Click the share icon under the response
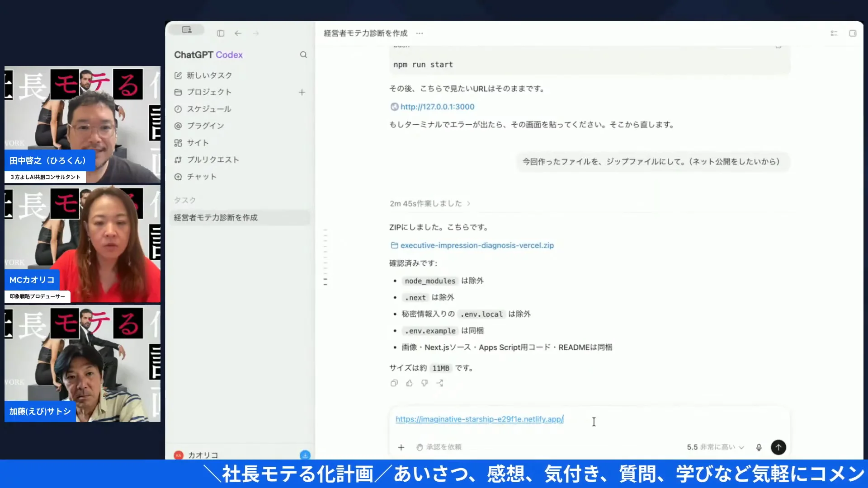The width and height of the screenshot is (868, 488). (x=440, y=383)
